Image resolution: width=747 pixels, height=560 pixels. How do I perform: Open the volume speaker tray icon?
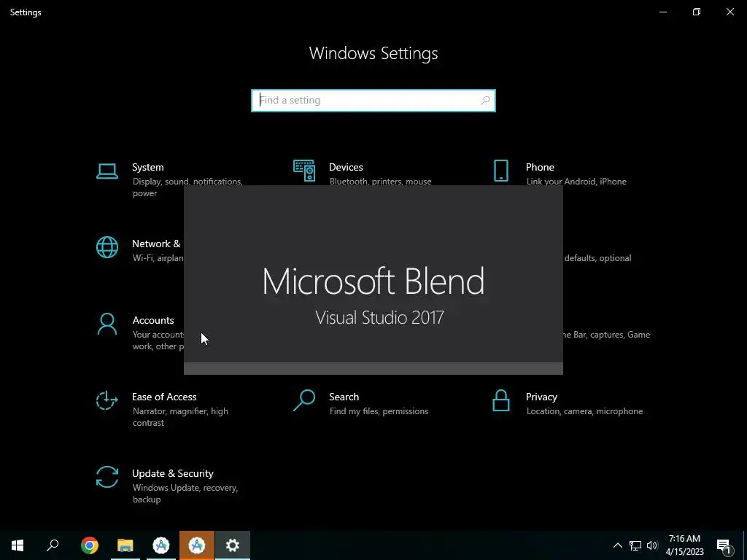coord(652,545)
